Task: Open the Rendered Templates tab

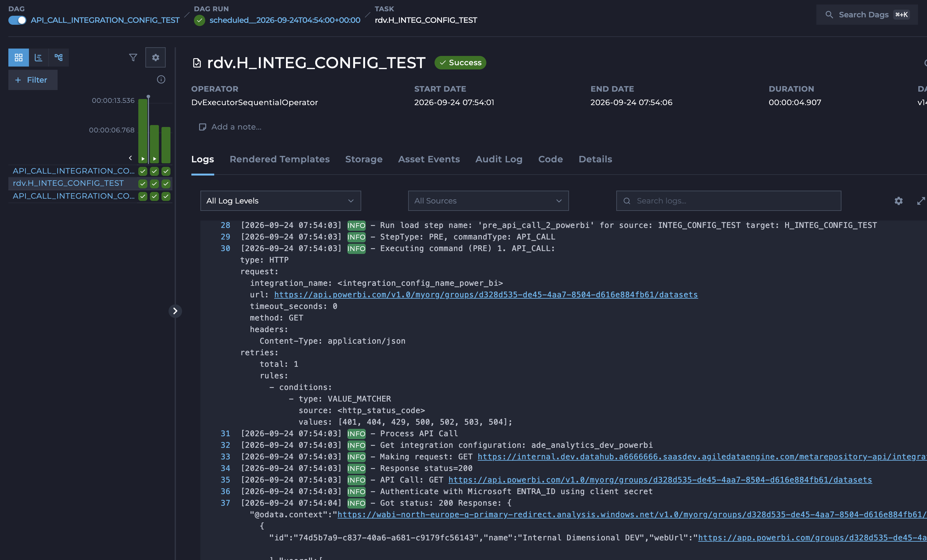Action: click(280, 159)
